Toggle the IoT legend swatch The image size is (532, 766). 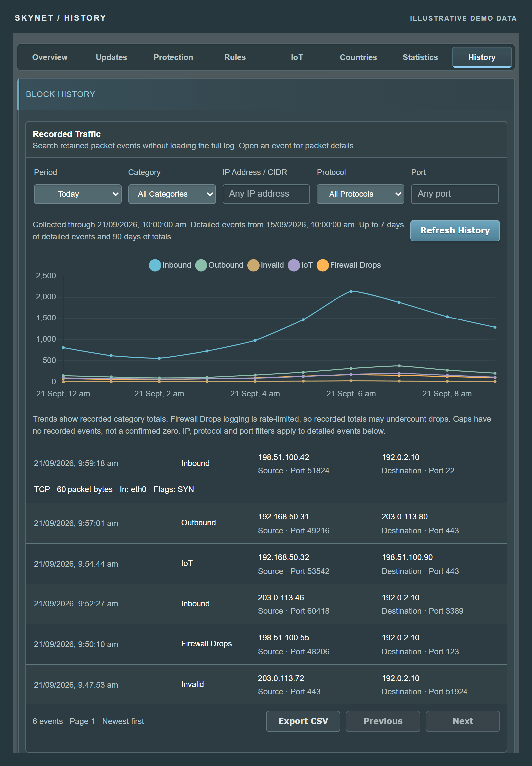(294, 265)
